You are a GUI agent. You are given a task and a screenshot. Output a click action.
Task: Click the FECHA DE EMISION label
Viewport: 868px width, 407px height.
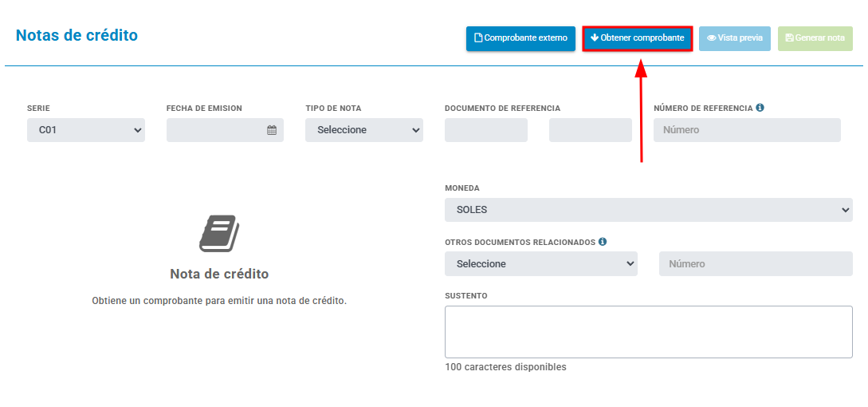(204, 108)
